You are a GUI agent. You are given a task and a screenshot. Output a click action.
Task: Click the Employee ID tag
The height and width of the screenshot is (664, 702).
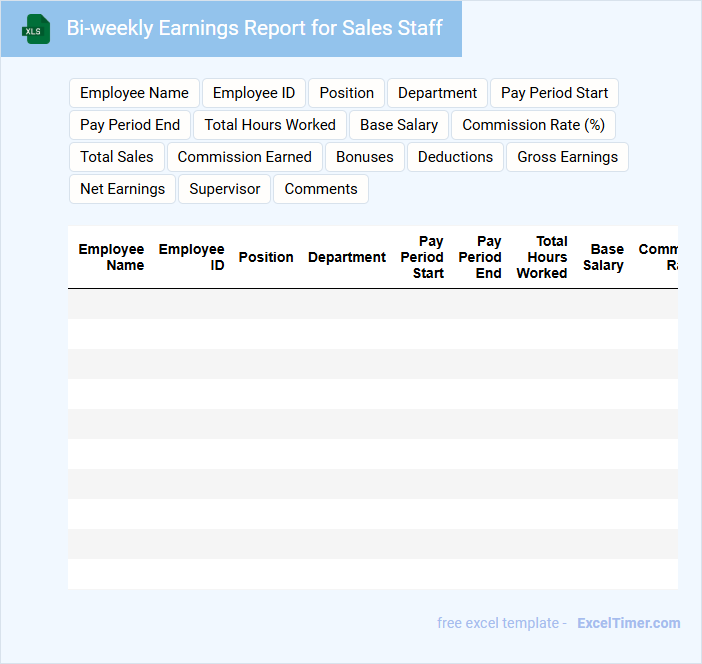coord(254,93)
